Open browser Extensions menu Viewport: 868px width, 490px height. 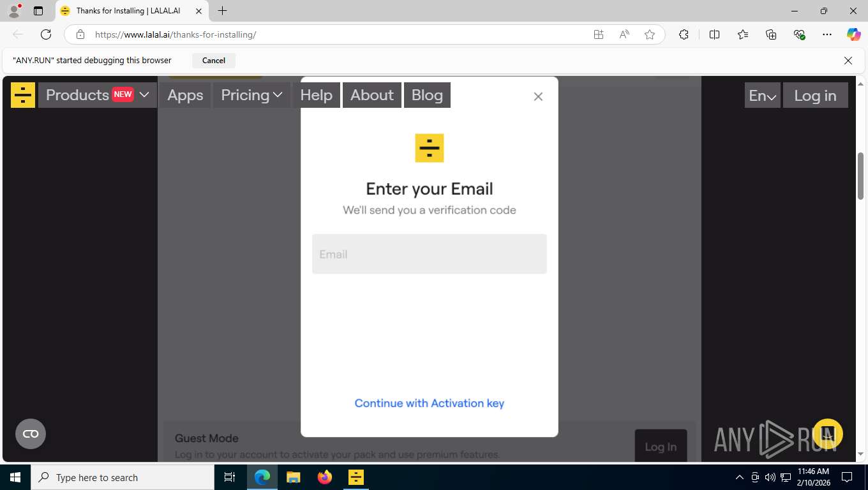pyautogui.click(x=684, y=34)
